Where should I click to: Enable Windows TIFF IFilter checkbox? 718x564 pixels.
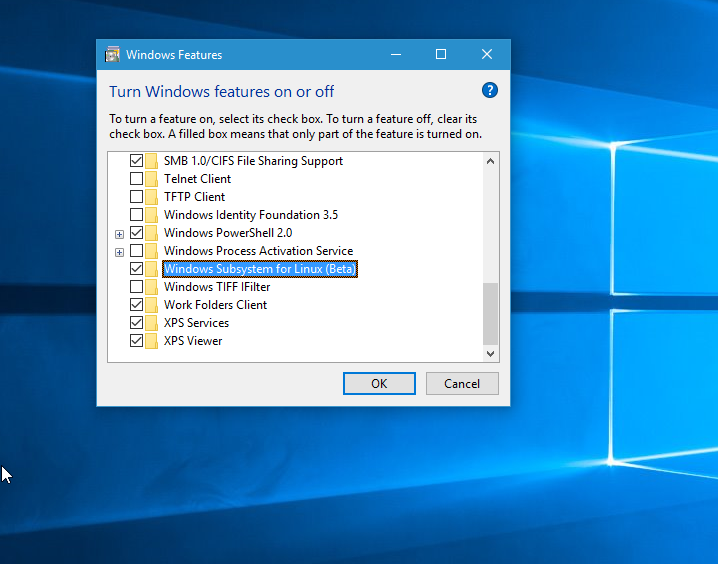coord(136,287)
